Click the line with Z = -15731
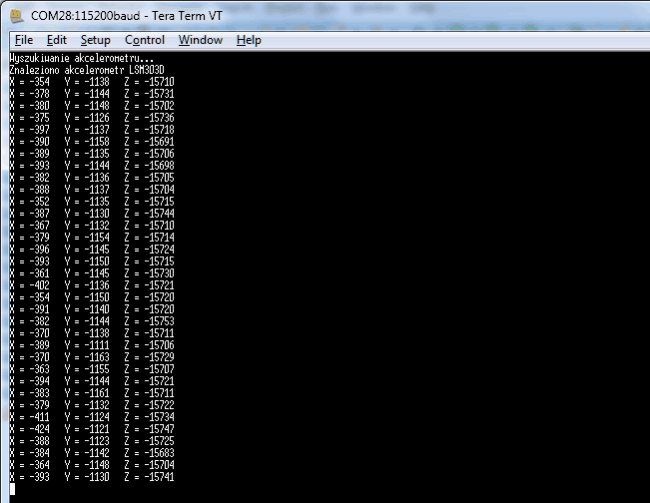 92,94
